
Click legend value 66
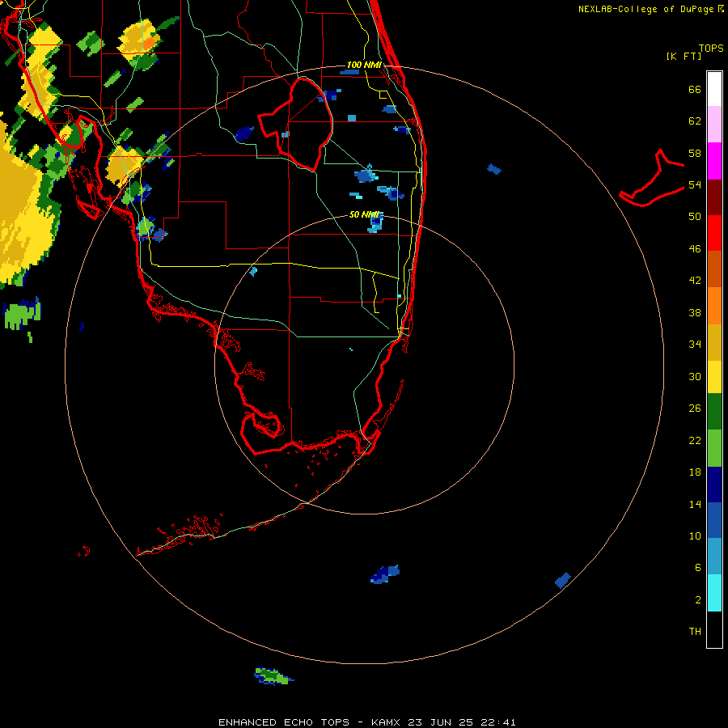tap(695, 90)
